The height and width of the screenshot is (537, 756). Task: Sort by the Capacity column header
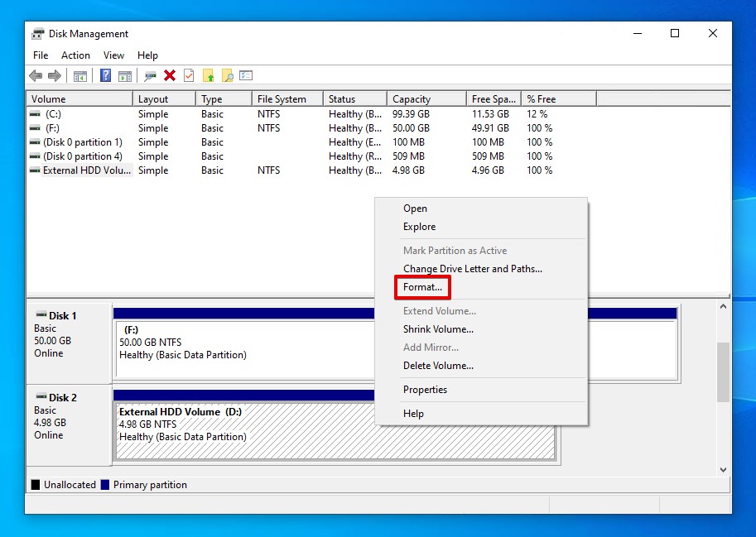pyautogui.click(x=412, y=99)
